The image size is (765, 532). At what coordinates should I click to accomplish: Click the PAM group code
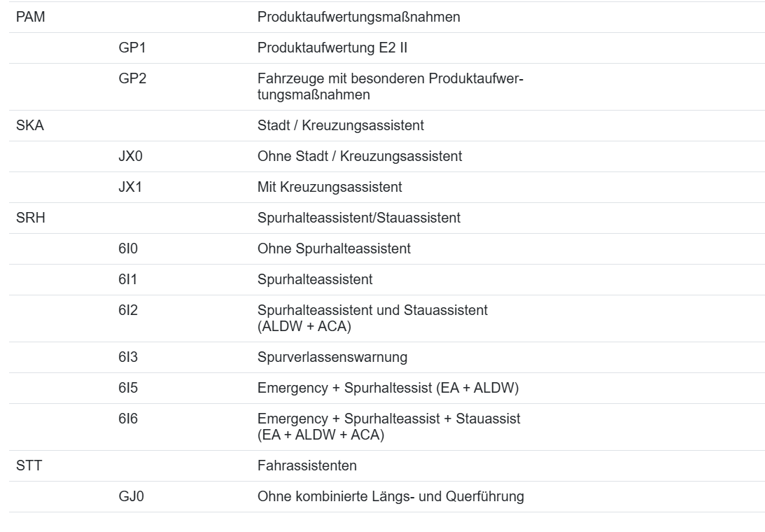(30, 17)
